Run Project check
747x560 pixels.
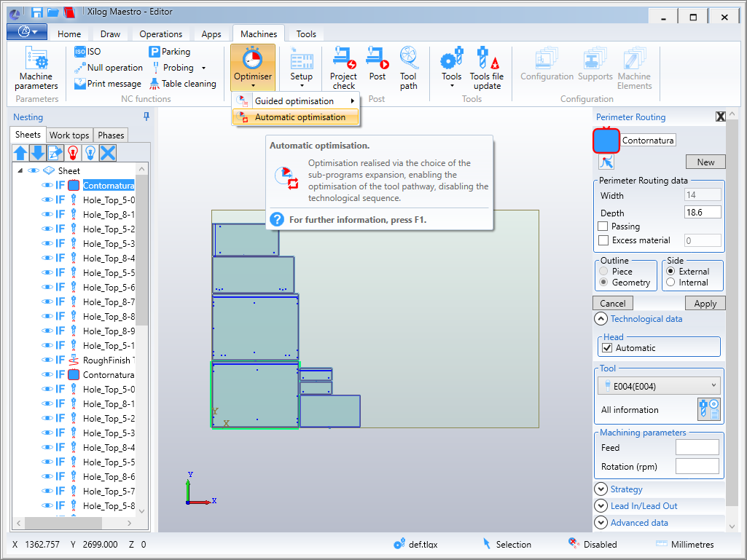[x=343, y=68]
